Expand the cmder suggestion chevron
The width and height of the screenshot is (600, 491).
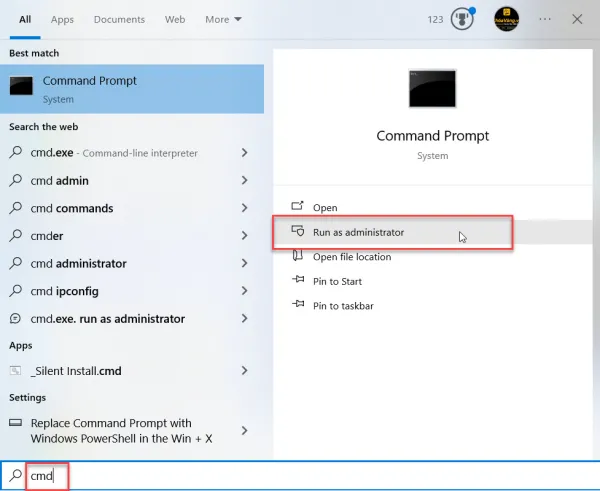tap(245, 235)
